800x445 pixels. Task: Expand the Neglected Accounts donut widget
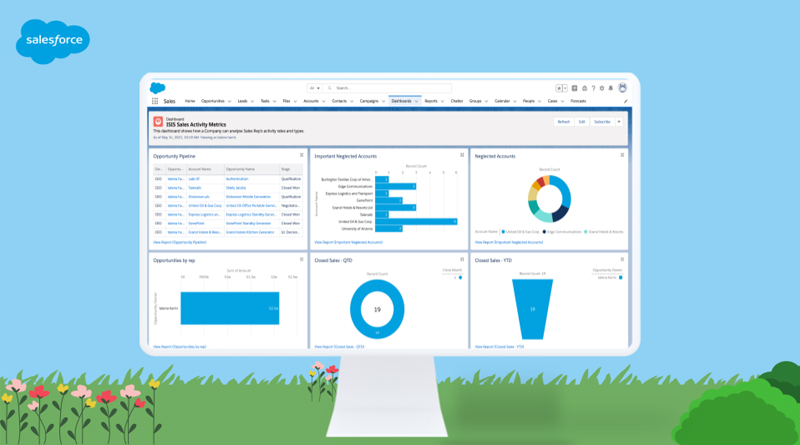click(x=622, y=155)
